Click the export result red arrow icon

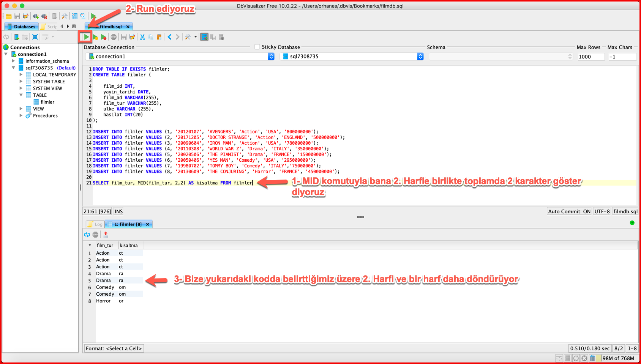[x=106, y=235]
